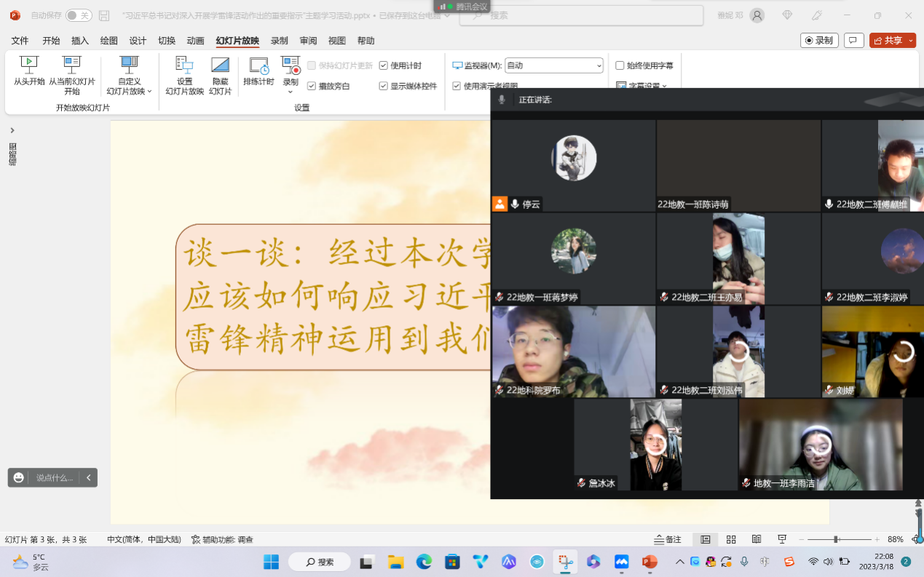Start slideshow from current slide icon

point(72,65)
